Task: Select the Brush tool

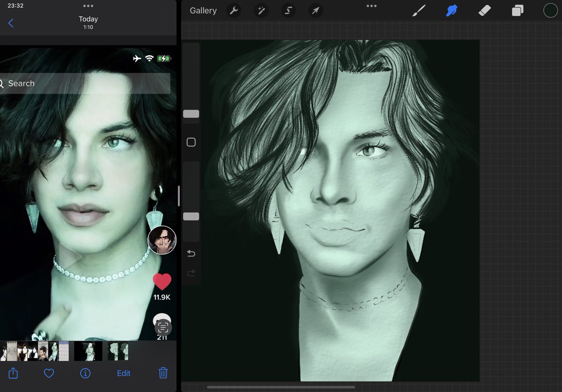Action: 418,10
